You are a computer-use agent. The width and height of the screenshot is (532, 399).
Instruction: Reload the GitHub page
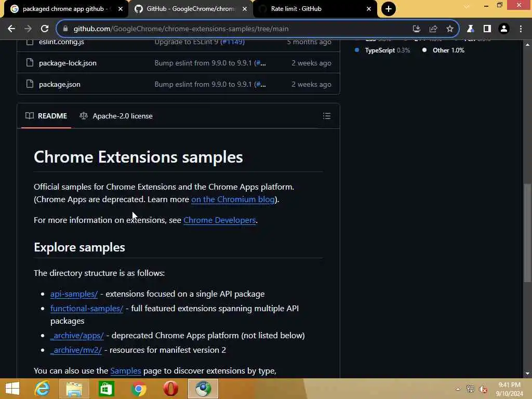45,29
